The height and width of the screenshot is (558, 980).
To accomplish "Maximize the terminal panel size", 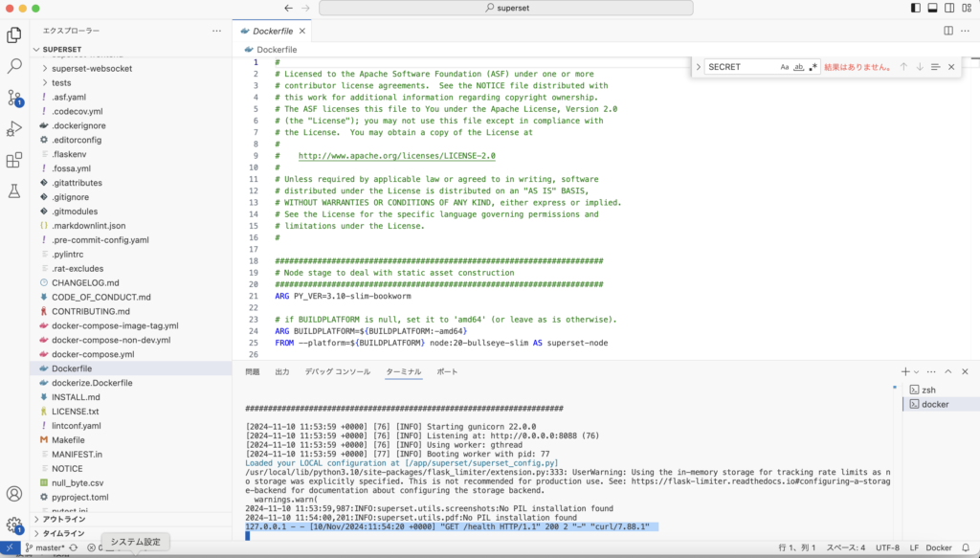I will (948, 371).
